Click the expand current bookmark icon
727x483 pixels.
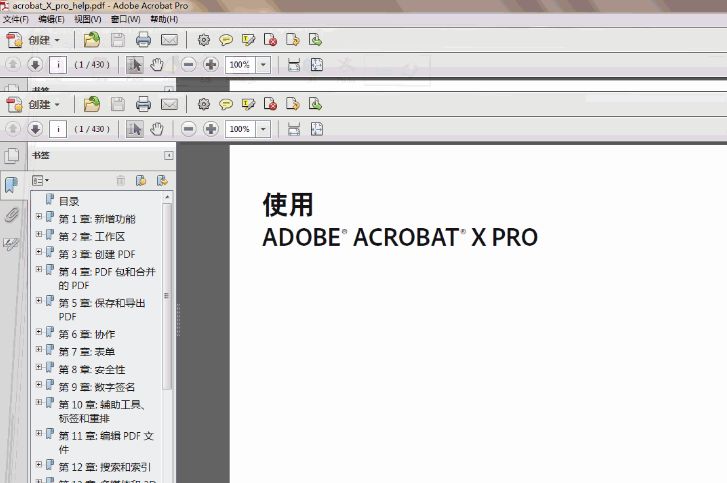[x=162, y=180]
